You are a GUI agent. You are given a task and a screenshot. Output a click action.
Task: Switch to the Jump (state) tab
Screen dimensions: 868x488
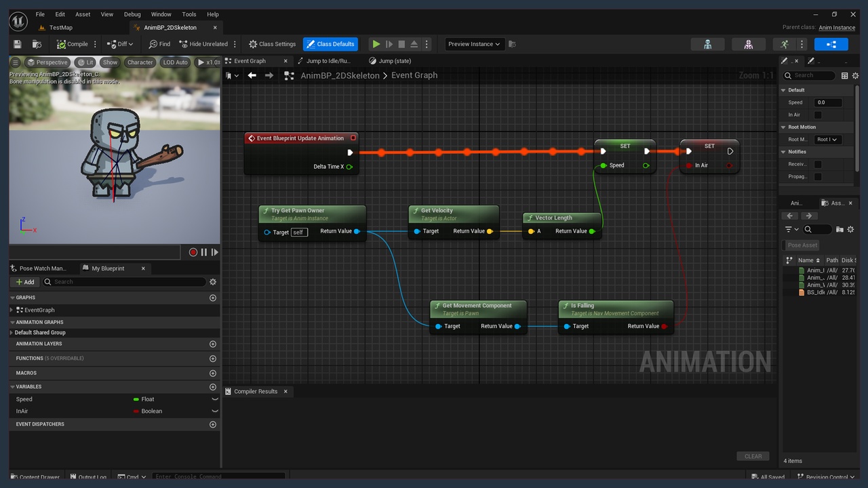pyautogui.click(x=394, y=61)
